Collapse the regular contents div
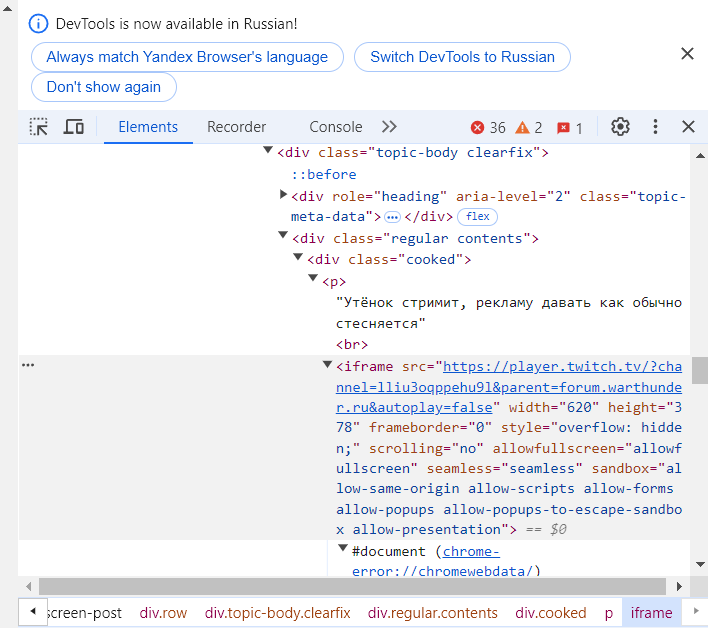This screenshot has height=628, width=708. tap(283, 235)
